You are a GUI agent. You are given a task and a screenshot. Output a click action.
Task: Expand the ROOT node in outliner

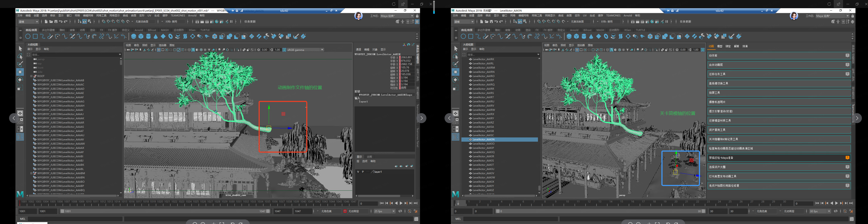(31, 76)
